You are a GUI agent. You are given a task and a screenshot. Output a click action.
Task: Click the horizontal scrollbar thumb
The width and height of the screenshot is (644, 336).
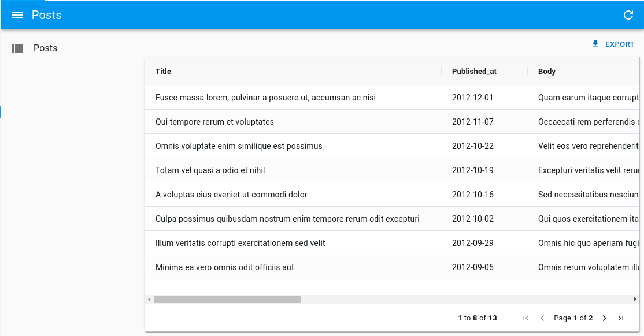coord(227,300)
